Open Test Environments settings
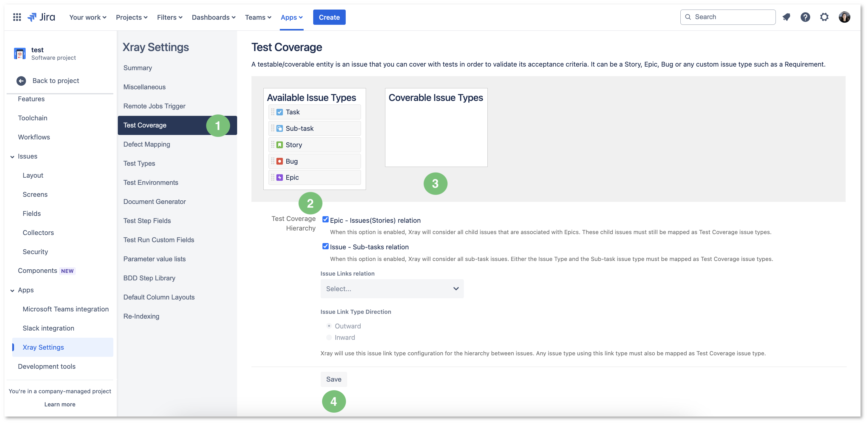 point(151,182)
